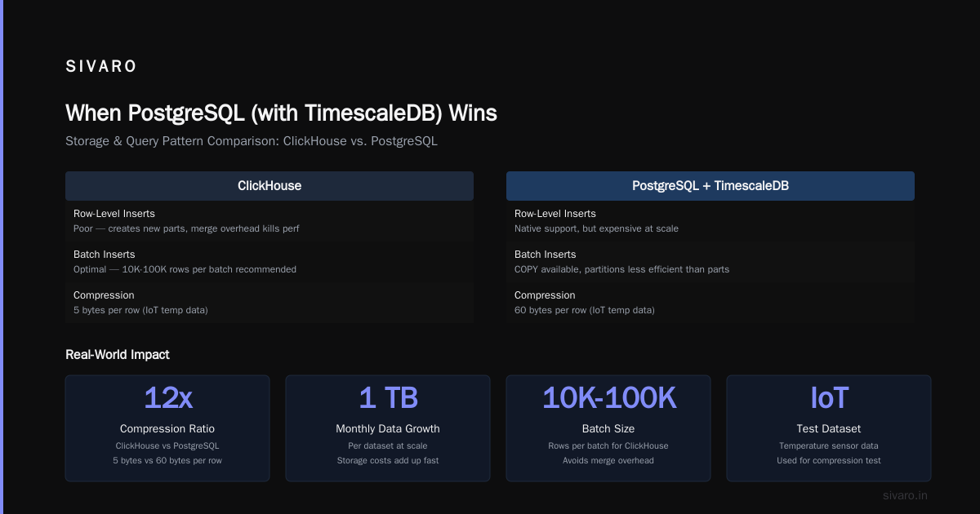Click 'Compression' in PostgreSQL column
Viewport: 980px width, 514px height.
[x=545, y=295]
